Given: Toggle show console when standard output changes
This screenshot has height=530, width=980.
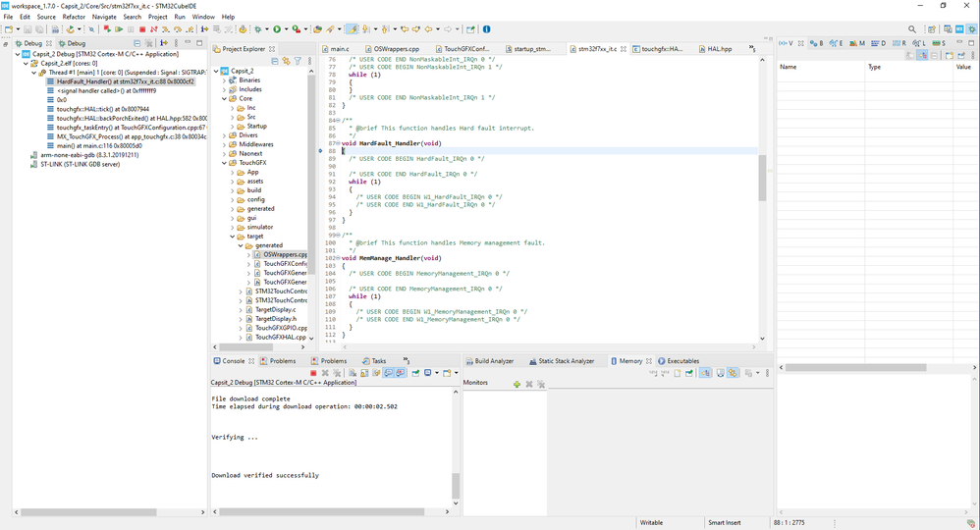Looking at the screenshot, I should point(389,373).
